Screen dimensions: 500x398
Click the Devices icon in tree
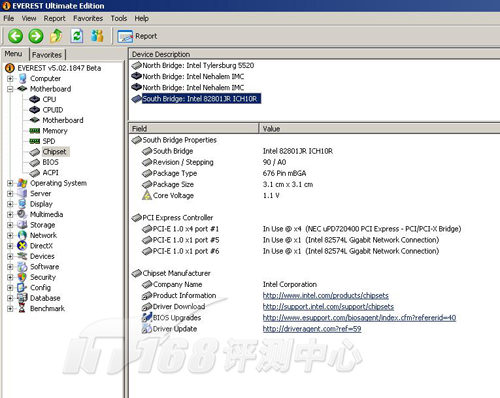point(22,256)
